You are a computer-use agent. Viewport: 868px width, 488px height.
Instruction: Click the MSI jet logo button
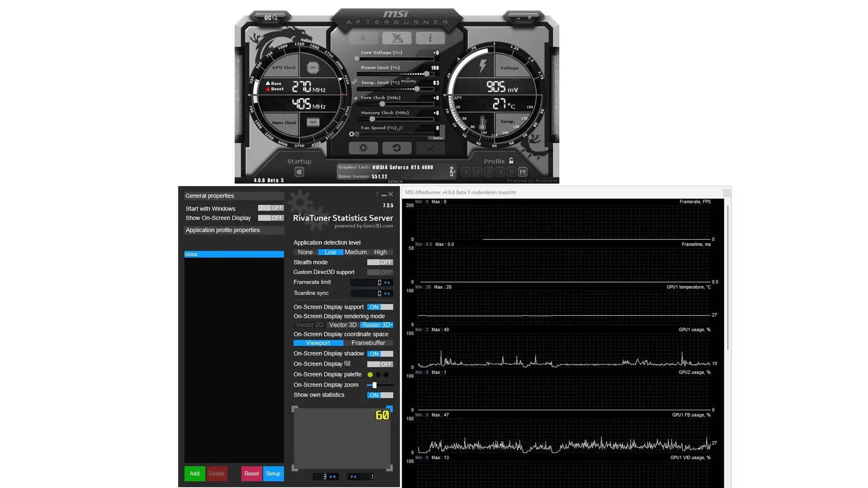pos(397,38)
